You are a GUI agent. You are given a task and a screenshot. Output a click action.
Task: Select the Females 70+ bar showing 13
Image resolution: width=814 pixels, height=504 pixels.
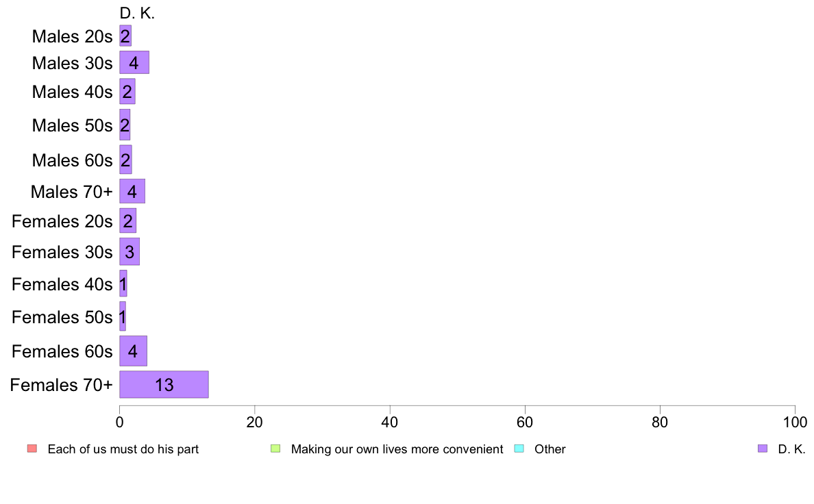(164, 385)
